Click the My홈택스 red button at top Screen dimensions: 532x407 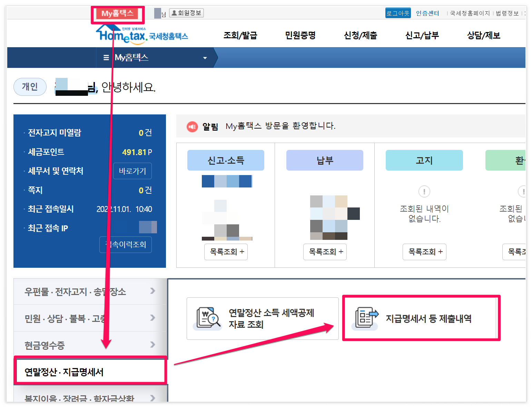tap(117, 13)
